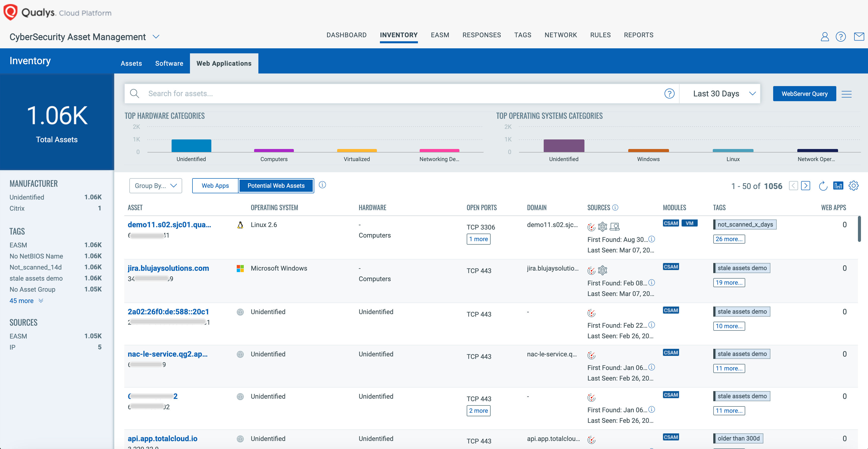Open the Group By dropdown
The image size is (868, 449).
point(156,186)
